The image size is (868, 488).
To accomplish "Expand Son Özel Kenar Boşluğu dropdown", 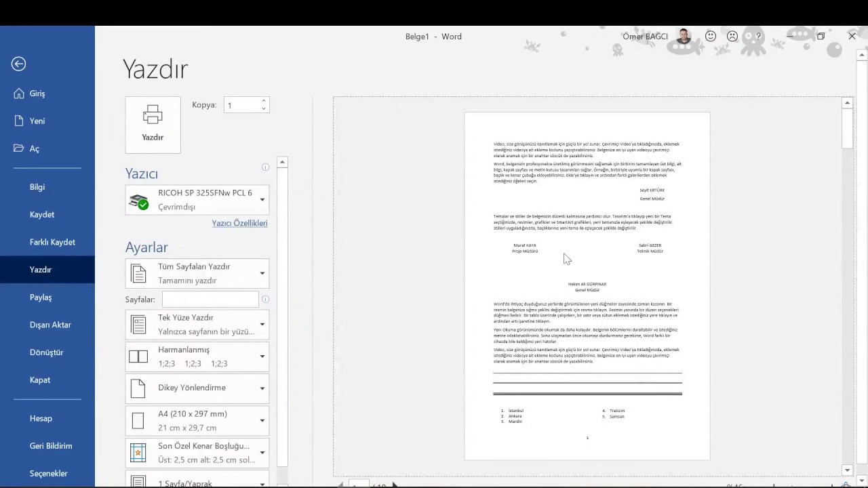I will pos(197,453).
